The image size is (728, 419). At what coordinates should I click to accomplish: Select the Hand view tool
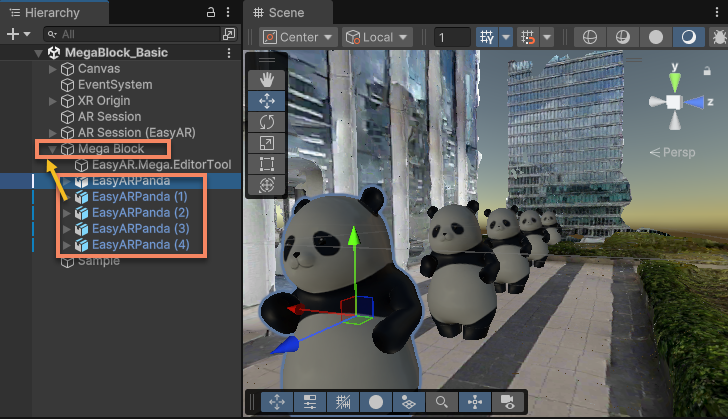(x=266, y=80)
